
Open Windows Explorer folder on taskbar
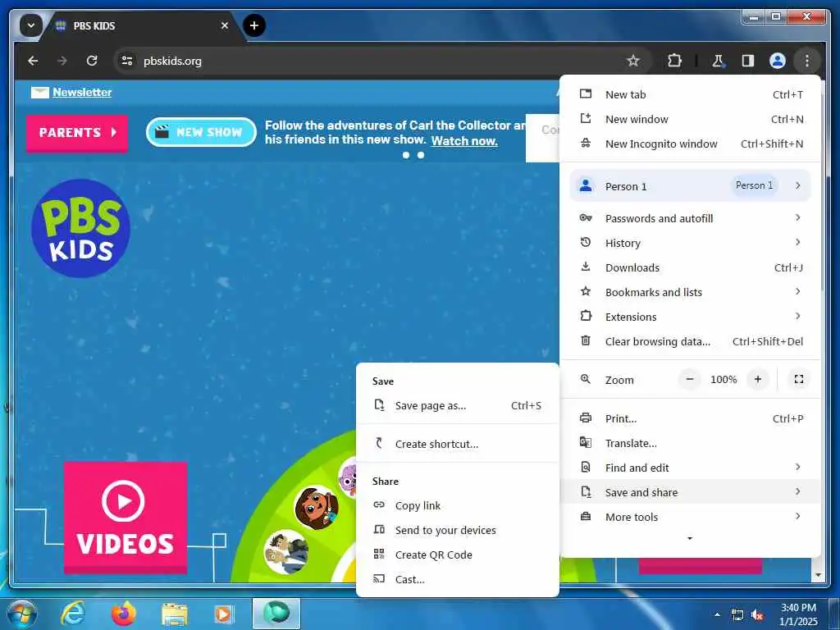(x=175, y=614)
